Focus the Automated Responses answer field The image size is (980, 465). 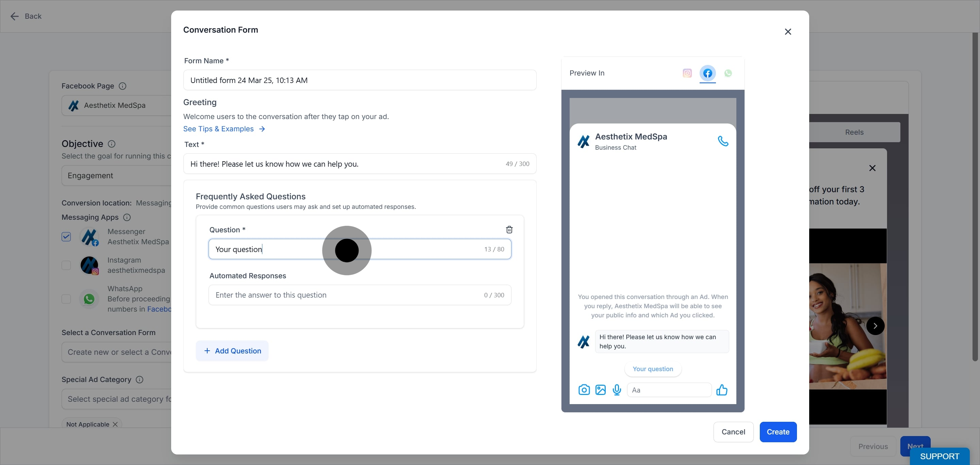pyautogui.click(x=360, y=295)
